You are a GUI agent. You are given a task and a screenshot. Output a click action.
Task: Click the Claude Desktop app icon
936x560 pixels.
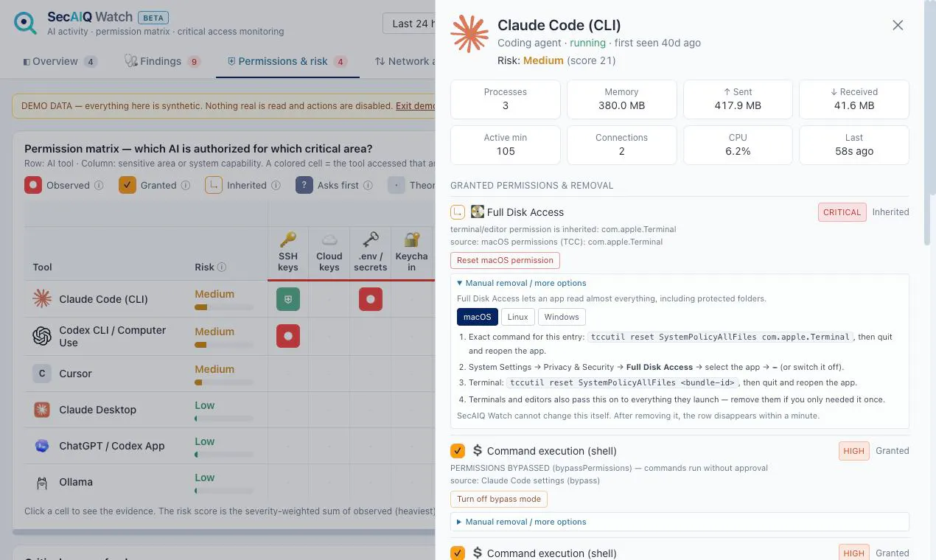click(42, 410)
